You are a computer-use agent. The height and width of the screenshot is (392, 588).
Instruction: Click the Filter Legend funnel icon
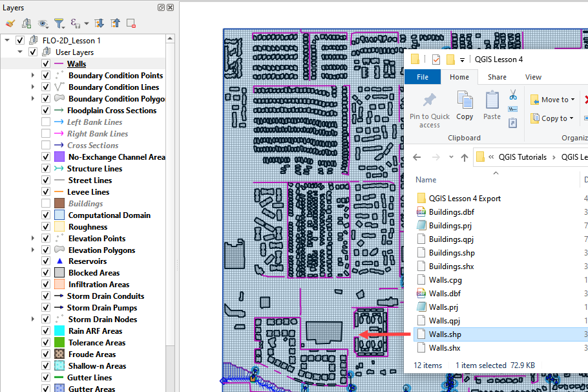(x=59, y=23)
